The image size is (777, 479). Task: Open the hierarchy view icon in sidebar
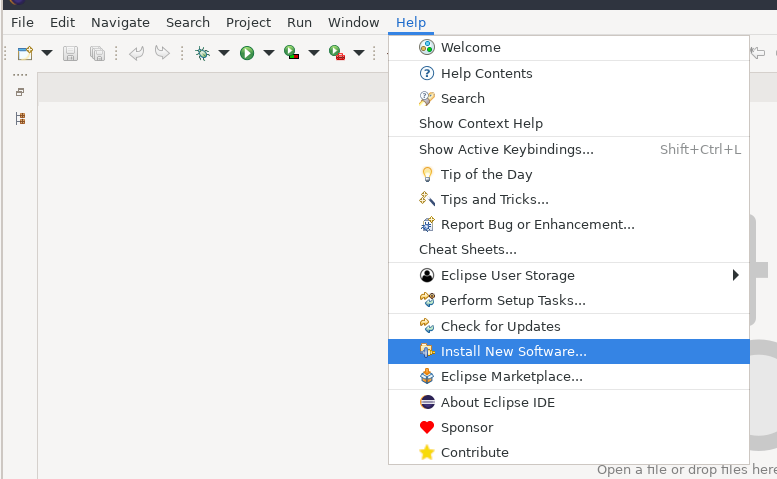click(20, 118)
